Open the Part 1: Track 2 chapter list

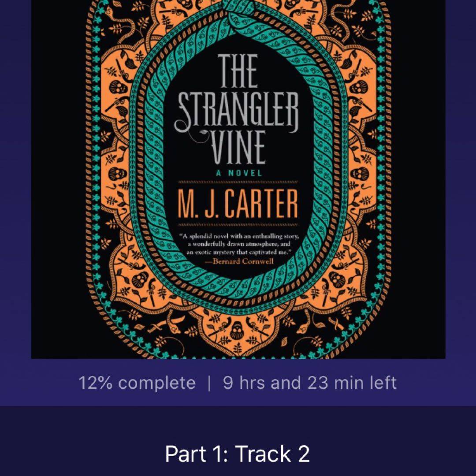[x=238, y=454]
